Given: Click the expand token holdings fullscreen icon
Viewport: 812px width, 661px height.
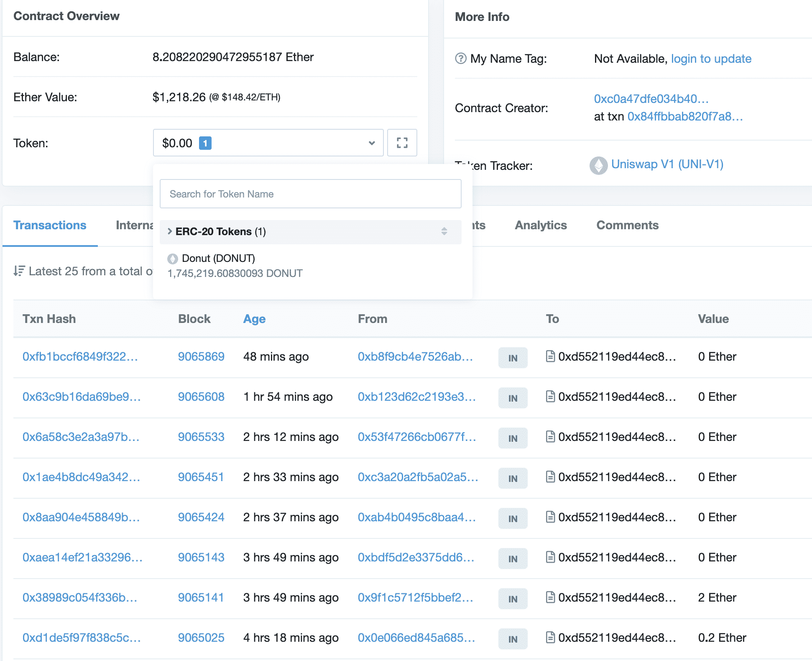Looking at the screenshot, I should tap(402, 143).
